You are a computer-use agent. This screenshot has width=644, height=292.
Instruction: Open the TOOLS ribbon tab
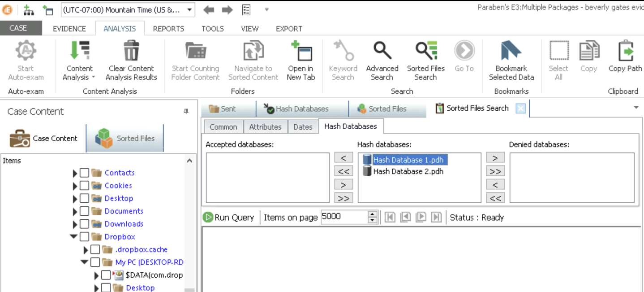coord(212,28)
